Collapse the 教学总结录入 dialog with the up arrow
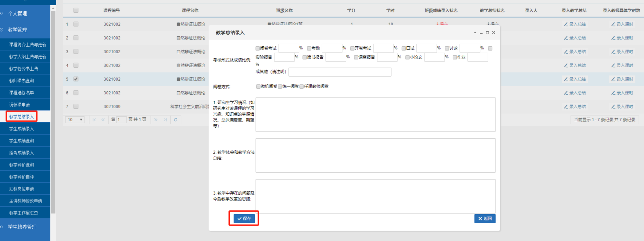Viewport: 644px width, 241px height. [475, 33]
